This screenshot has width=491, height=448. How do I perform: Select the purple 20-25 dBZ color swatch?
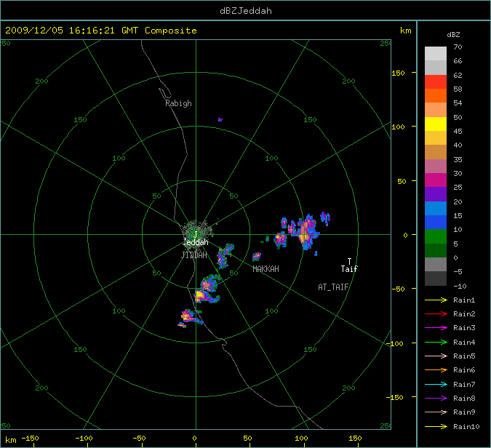pos(436,194)
